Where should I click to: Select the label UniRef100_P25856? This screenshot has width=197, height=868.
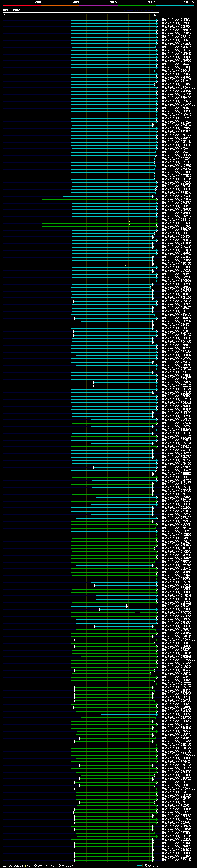coord(177,128)
